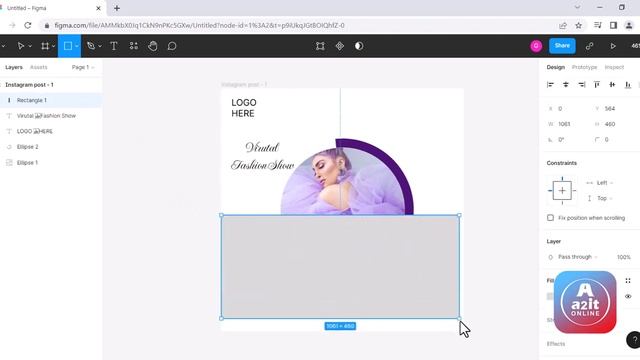The width and height of the screenshot is (640, 360).
Task: Open the Frame tool dropdown arrow
Action: pyautogui.click(x=53, y=47)
